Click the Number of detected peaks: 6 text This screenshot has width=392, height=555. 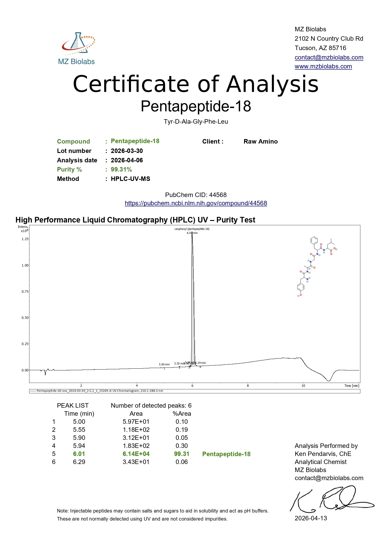coord(151,405)
